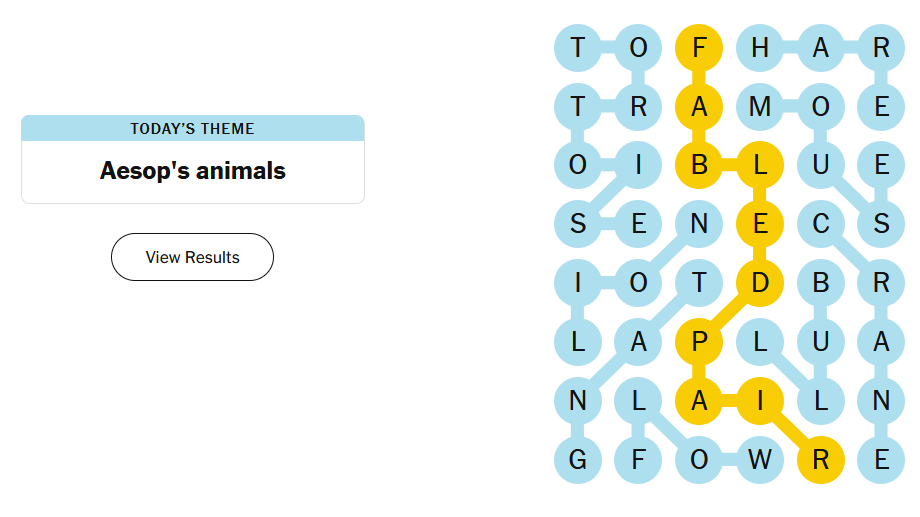920x517 pixels.
Task: Click the yellow letter I circle
Action: point(760,401)
